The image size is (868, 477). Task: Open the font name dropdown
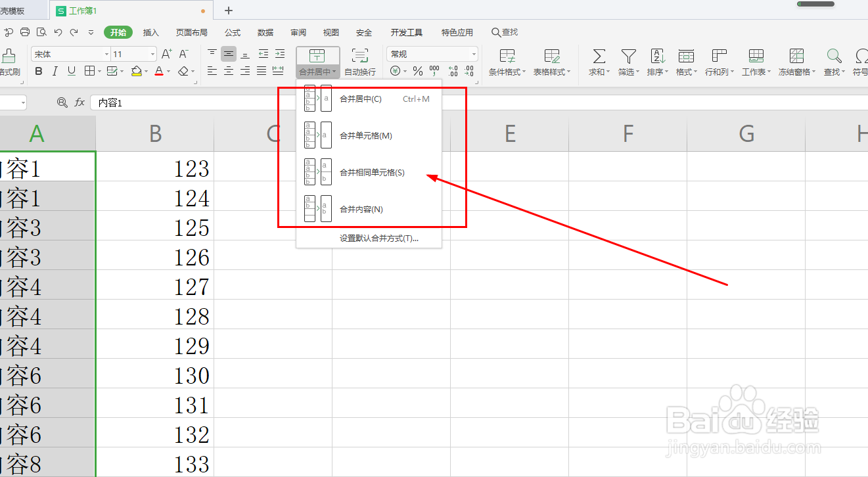[x=106, y=54]
